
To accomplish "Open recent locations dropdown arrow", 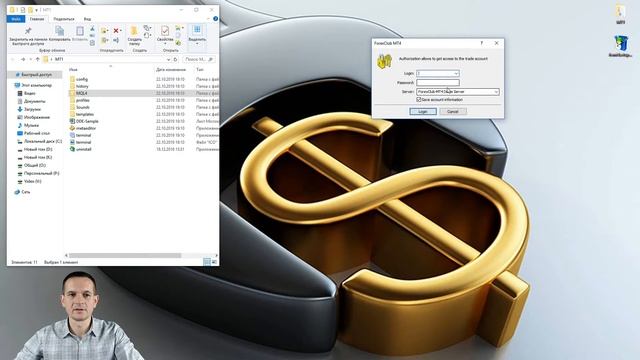I will pyautogui.click(x=30, y=59).
